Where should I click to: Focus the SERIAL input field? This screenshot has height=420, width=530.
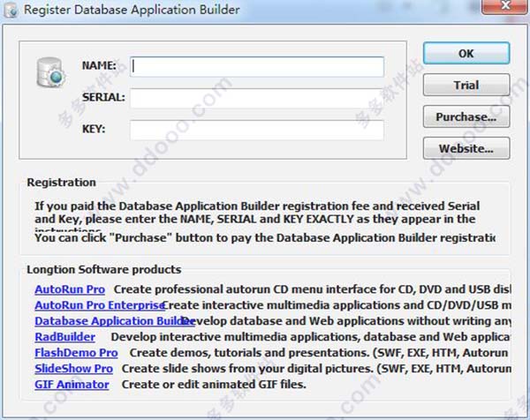coord(257,98)
